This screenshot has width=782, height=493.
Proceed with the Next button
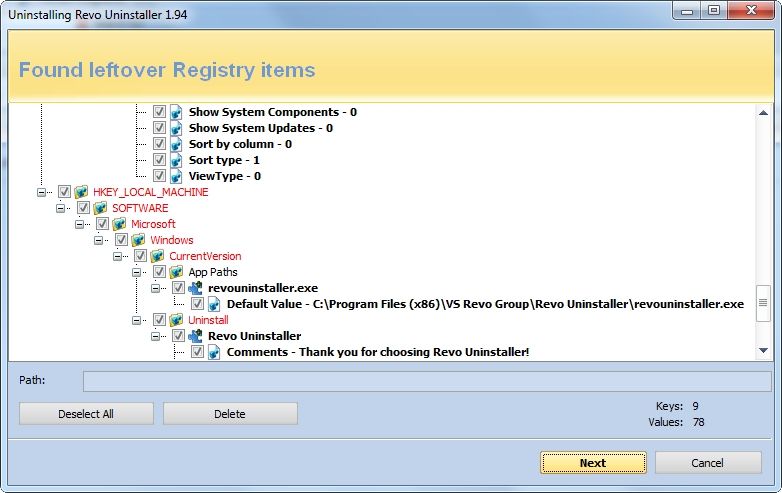(593, 463)
